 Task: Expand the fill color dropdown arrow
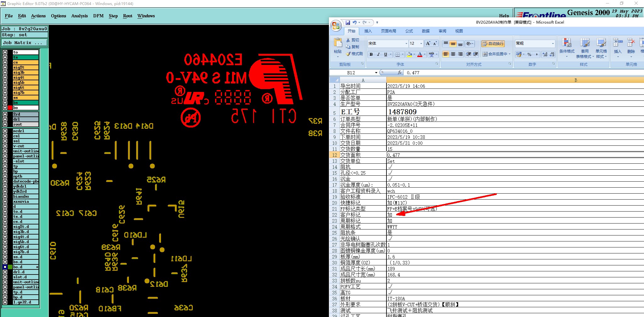click(414, 54)
